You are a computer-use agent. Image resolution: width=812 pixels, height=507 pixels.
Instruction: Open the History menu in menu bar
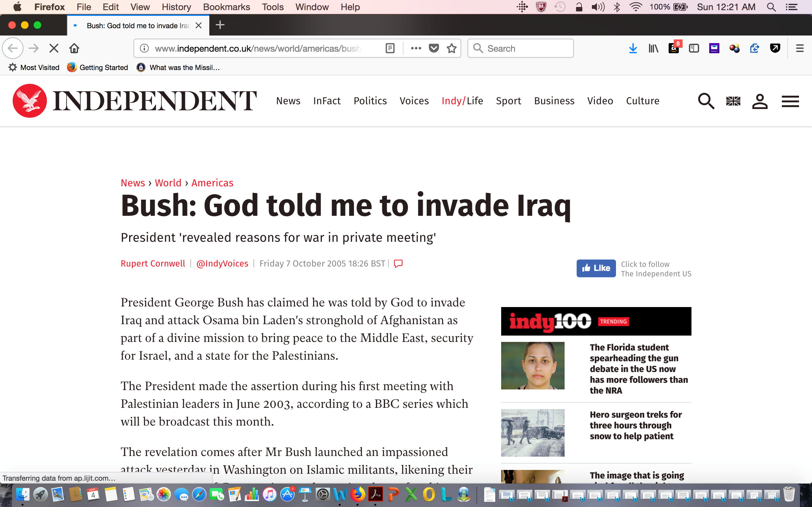click(176, 7)
